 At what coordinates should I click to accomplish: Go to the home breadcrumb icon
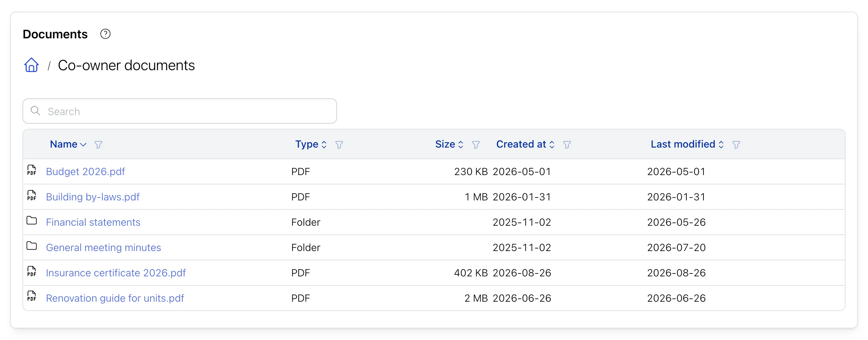point(31,65)
